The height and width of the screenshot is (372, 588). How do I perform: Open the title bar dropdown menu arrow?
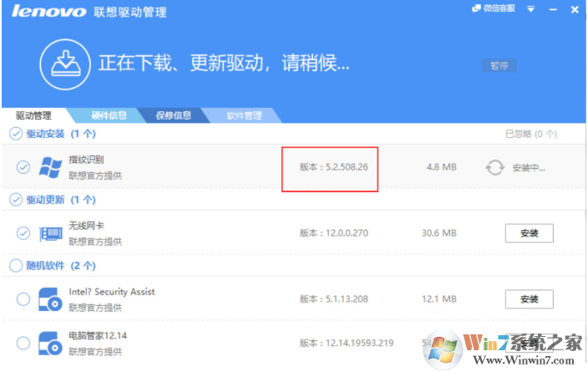coord(530,9)
